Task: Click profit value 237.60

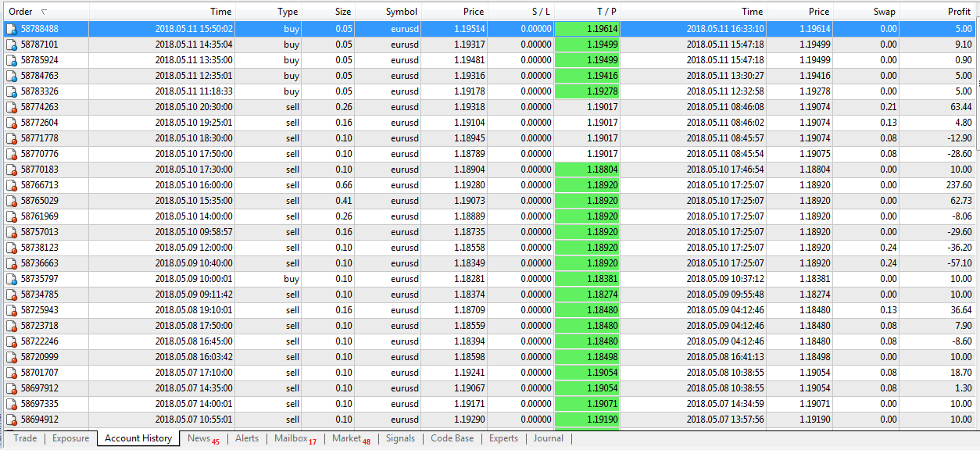Action: coord(957,185)
